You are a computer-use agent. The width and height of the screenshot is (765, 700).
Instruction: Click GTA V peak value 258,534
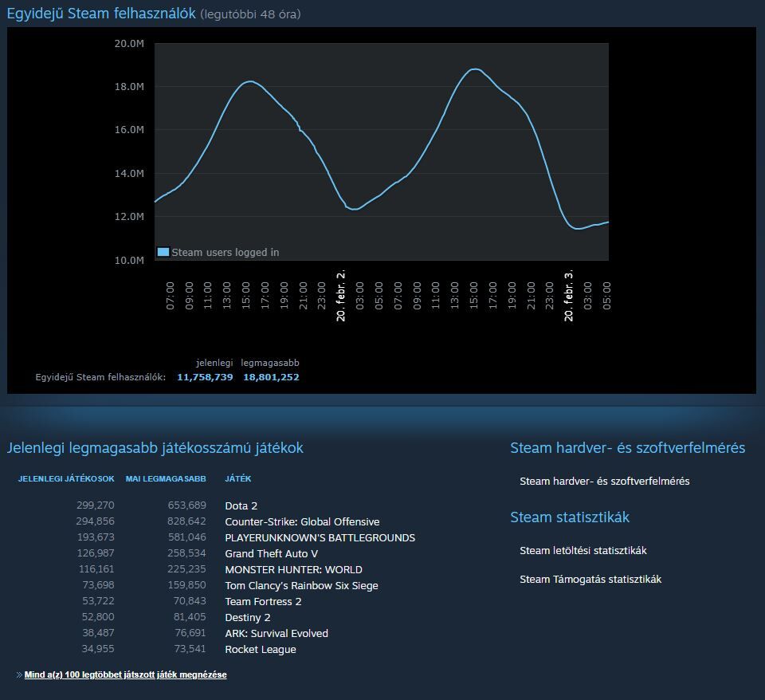[x=186, y=553]
